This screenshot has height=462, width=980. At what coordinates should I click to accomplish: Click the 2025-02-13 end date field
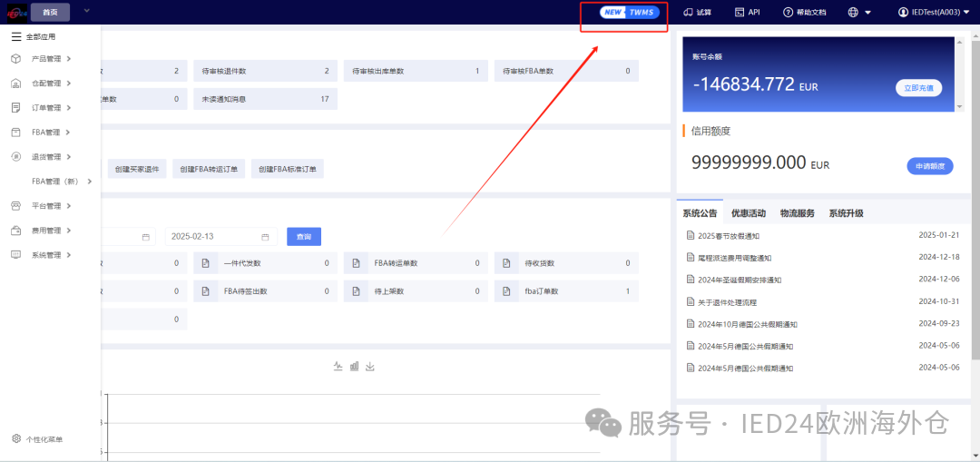pyautogui.click(x=221, y=237)
